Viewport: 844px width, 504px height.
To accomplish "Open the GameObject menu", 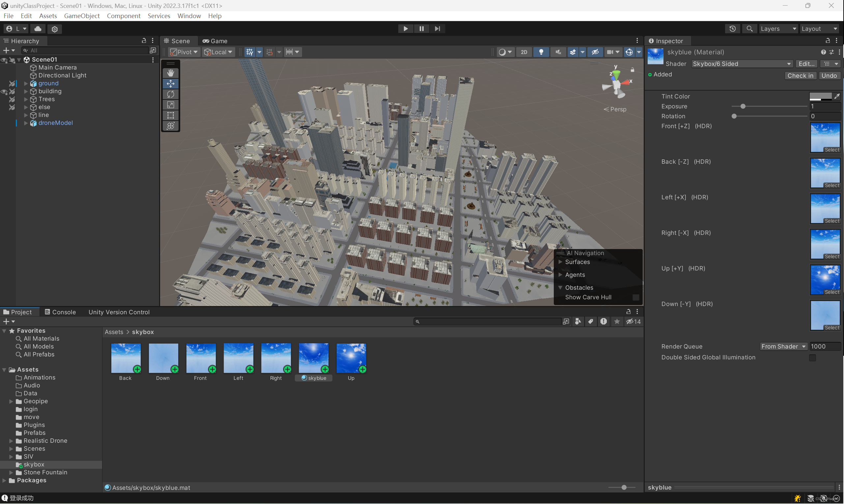I will tap(81, 16).
